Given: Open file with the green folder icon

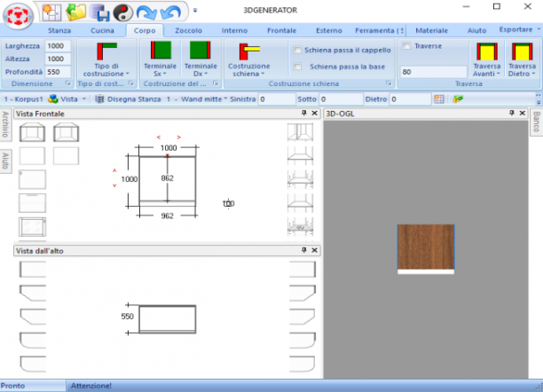Looking at the screenshot, I should [x=76, y=12].
